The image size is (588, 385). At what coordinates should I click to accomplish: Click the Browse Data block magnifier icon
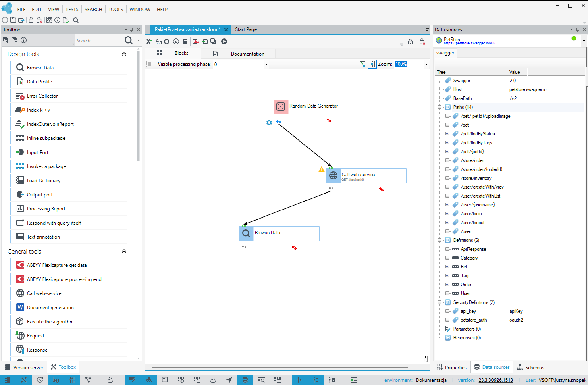pos(246,233)
